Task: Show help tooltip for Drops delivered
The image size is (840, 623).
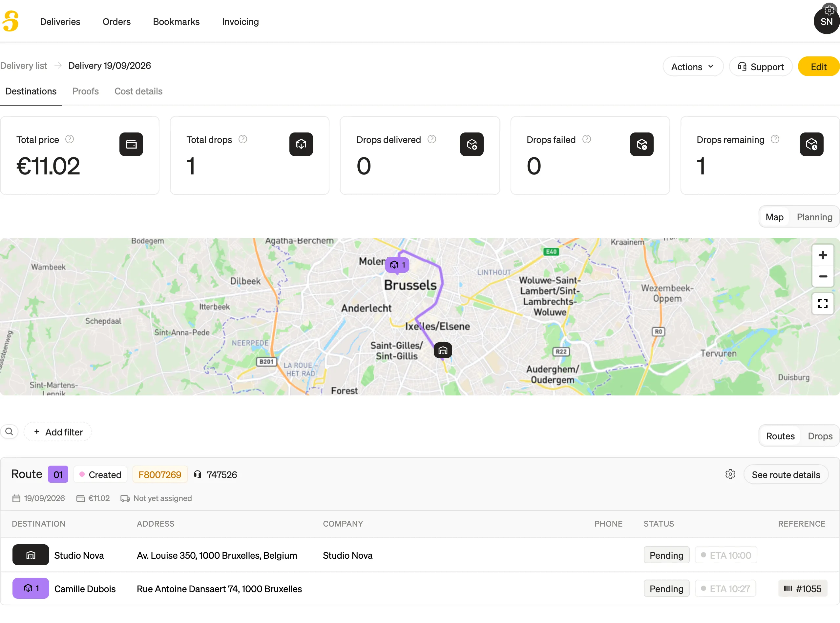Action: click(x=432, y=139)
